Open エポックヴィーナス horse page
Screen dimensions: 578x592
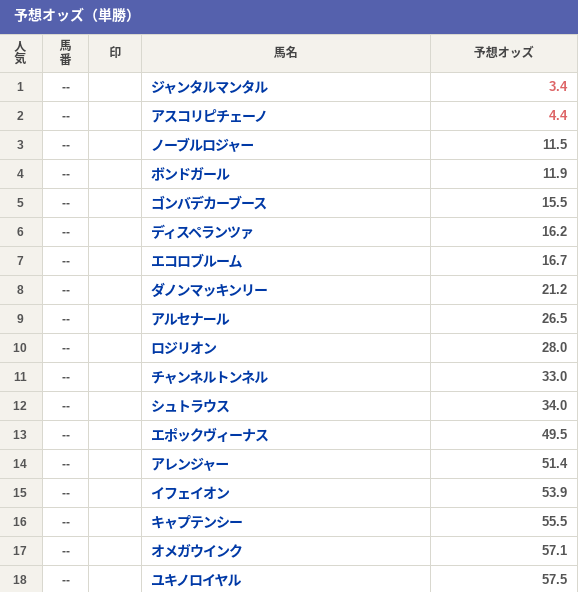point(210,435)
